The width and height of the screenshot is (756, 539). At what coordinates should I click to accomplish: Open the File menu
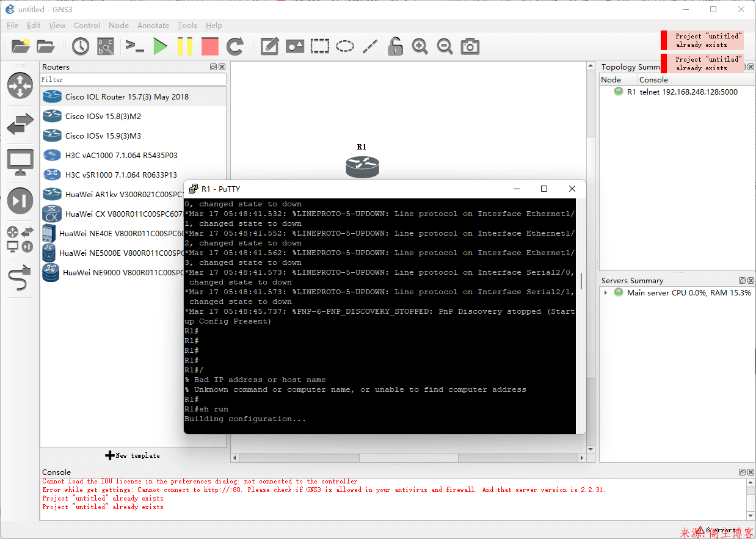(12, 26)
